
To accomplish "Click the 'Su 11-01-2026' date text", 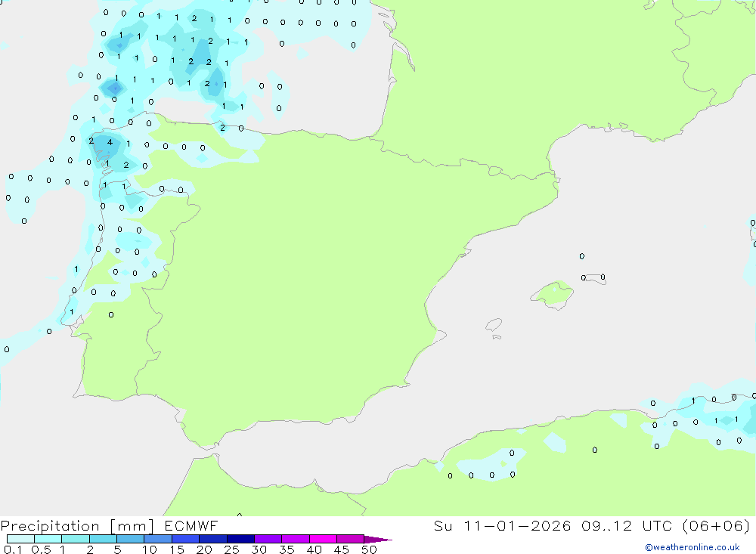I will pos(503,525).
